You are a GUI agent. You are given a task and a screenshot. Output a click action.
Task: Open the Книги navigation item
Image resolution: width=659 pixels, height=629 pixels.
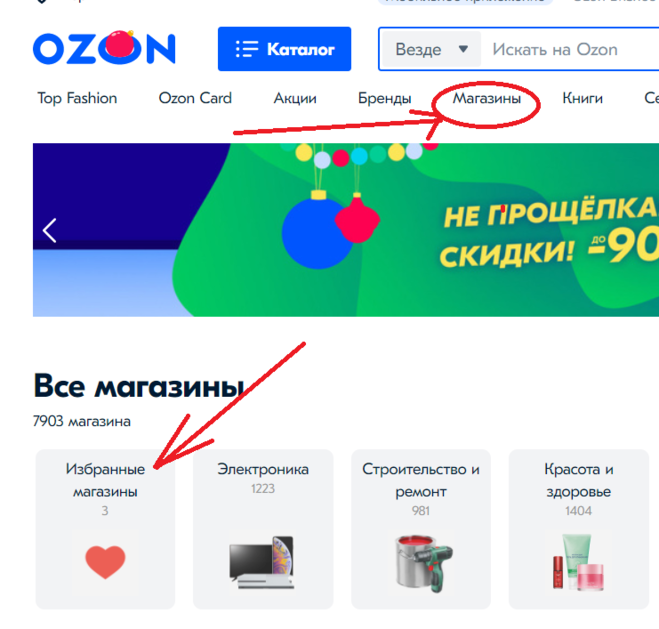(x=583, y=98)
